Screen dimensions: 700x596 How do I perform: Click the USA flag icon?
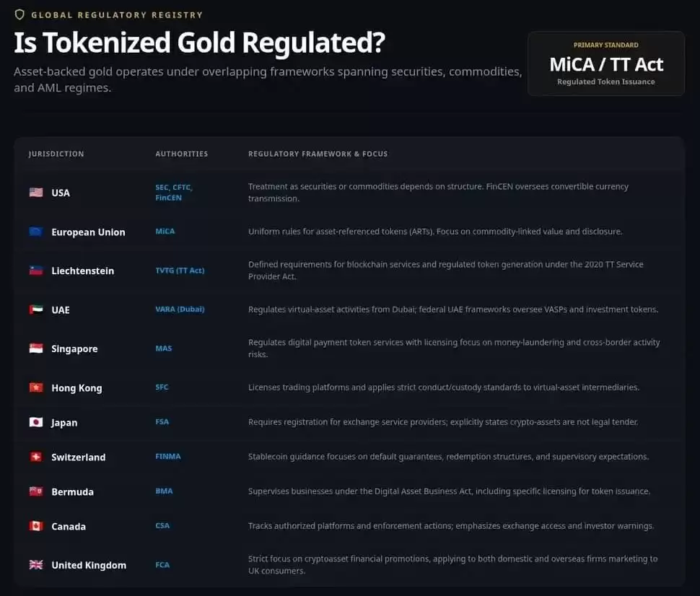pyautogui.click(x=36, y=193)
